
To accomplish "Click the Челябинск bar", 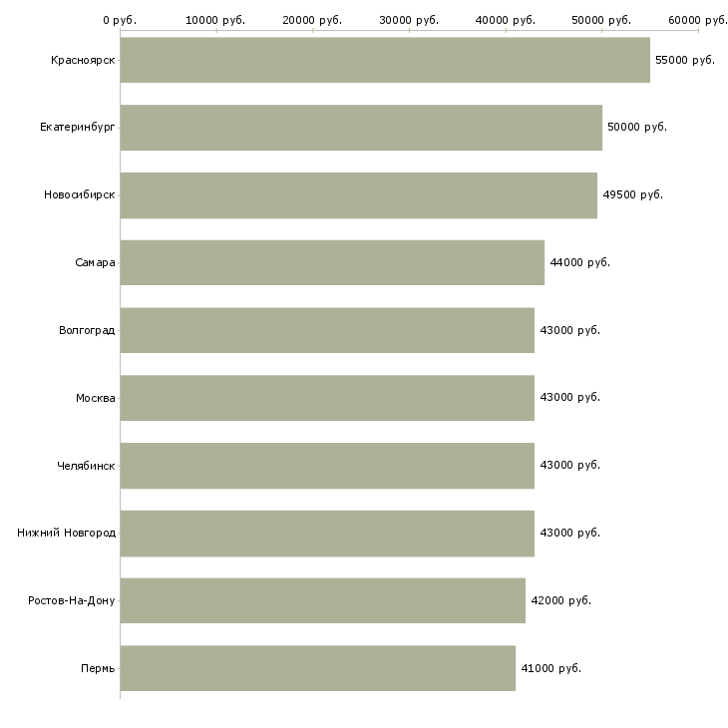I will [327, 466].
